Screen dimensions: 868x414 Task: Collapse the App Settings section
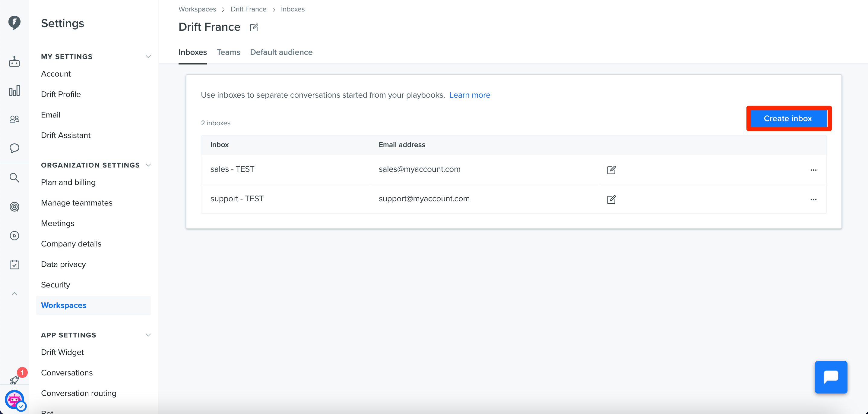click(x=148, y=335)
